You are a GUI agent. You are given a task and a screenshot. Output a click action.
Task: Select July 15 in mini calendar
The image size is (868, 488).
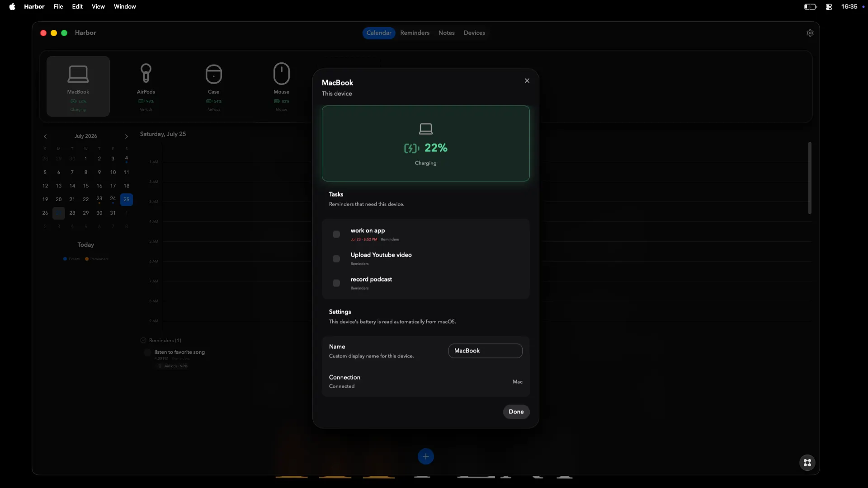click(86, 186)
